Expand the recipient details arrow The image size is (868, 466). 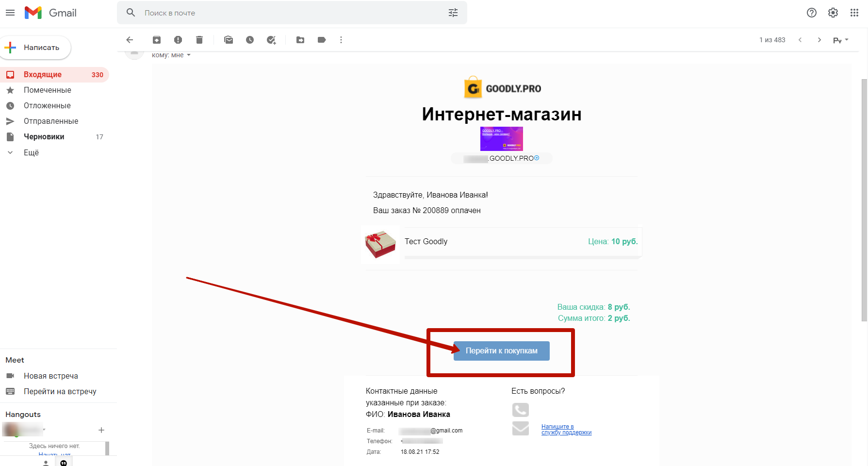point(189,55)
